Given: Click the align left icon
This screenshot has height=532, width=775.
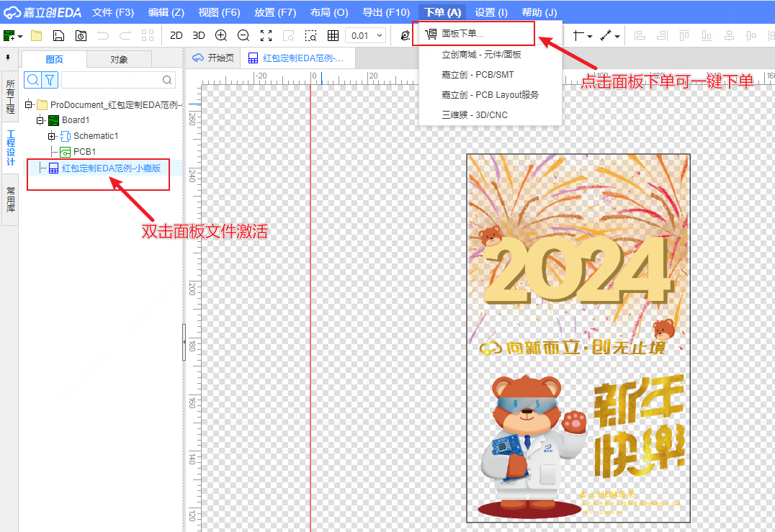Looking at the screenshot, I should 640,35.
